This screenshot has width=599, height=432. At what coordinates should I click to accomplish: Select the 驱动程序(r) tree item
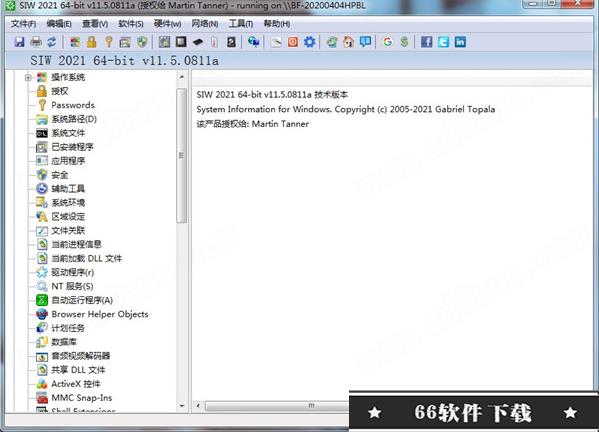(x=73, y=272)
